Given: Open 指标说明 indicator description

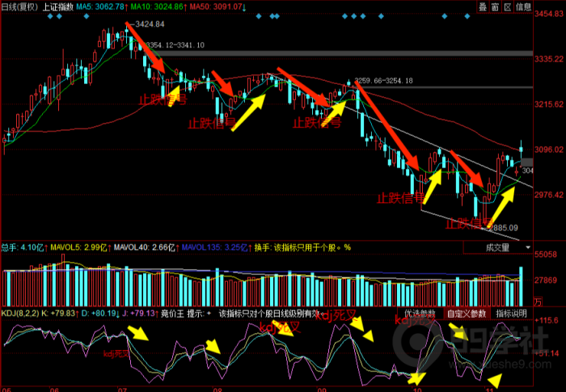Looking at the screenshot, I should point(511,314).
